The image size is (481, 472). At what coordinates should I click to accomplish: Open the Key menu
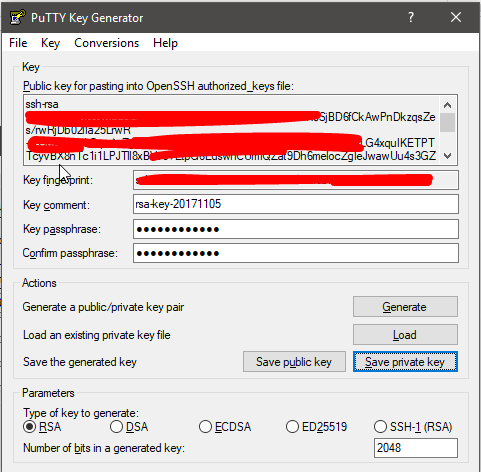[x=50, y=43]
